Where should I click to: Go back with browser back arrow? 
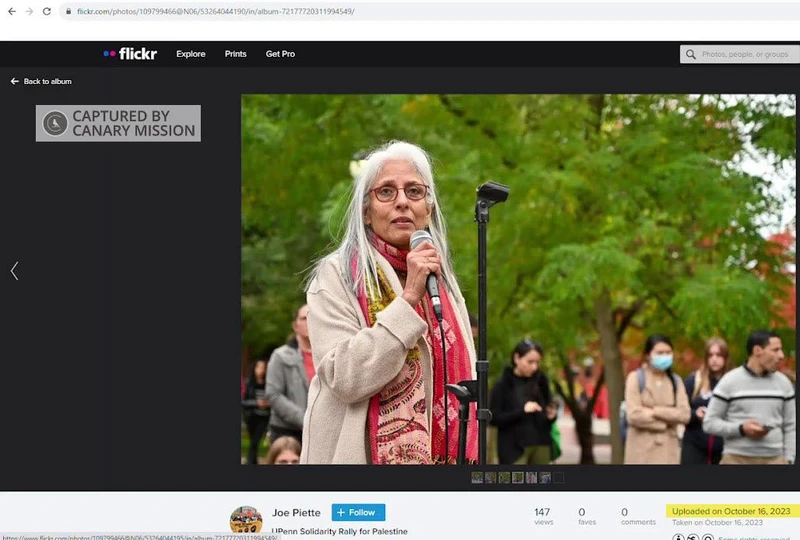tap(10, 11)
